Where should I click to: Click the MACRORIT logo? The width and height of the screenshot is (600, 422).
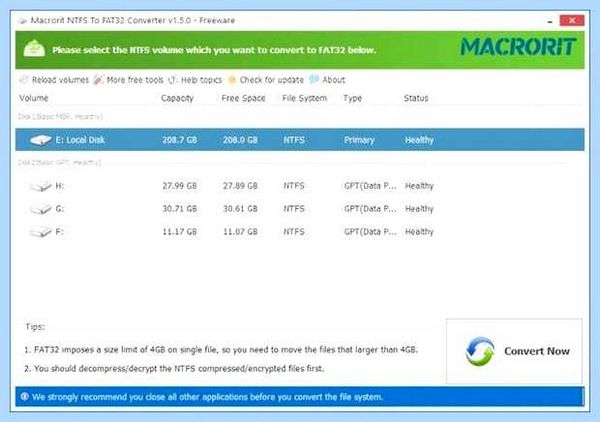(518, 47)
